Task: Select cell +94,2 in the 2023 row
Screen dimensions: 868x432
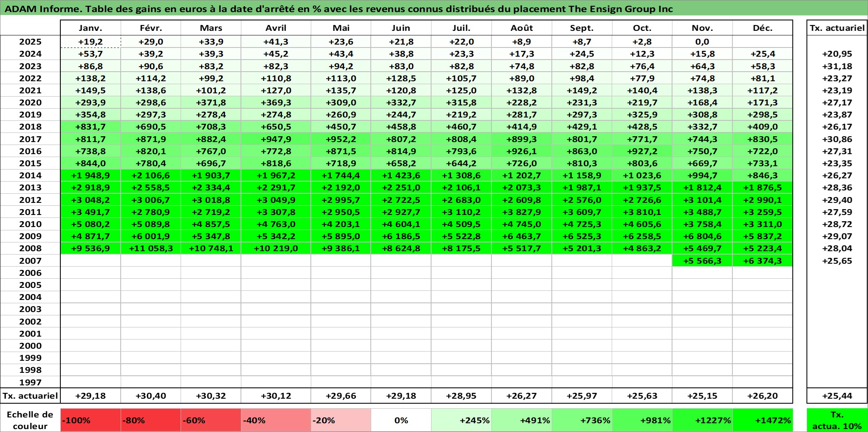Action: pyautogui.click(x=341, y=66)
